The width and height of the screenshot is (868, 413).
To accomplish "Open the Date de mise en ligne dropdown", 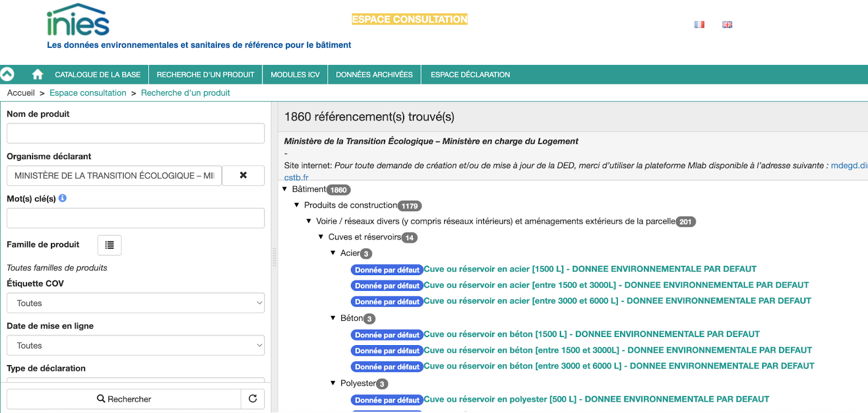I will (x=136, y=345).
